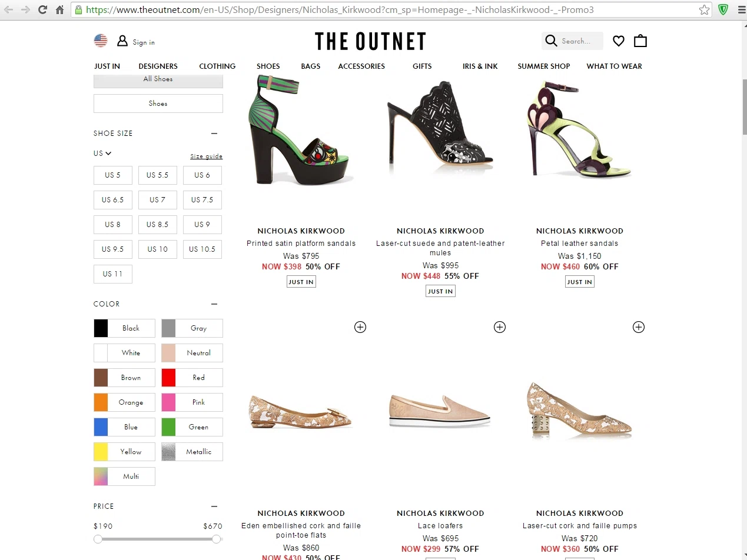Viewport: 747px width, 560px height.
Task: Select shoe size US 9
Action: (x=202, y=225)
